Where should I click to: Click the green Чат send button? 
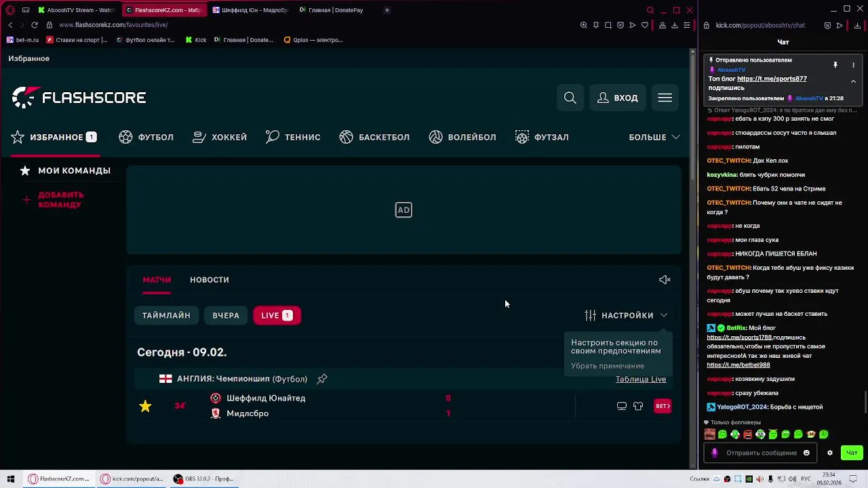point(852,453)
